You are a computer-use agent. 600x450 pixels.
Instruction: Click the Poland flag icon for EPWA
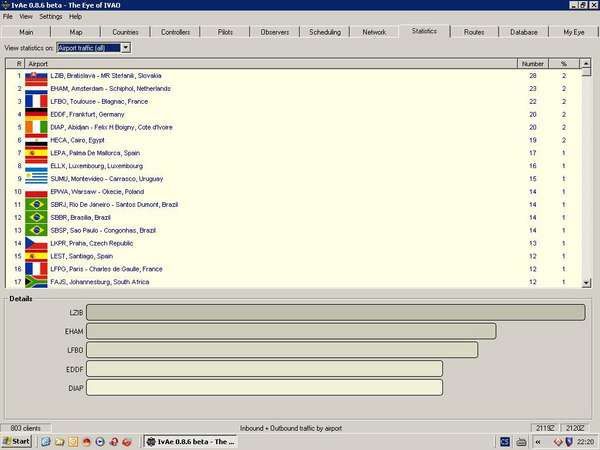click(x=36, y=192)
